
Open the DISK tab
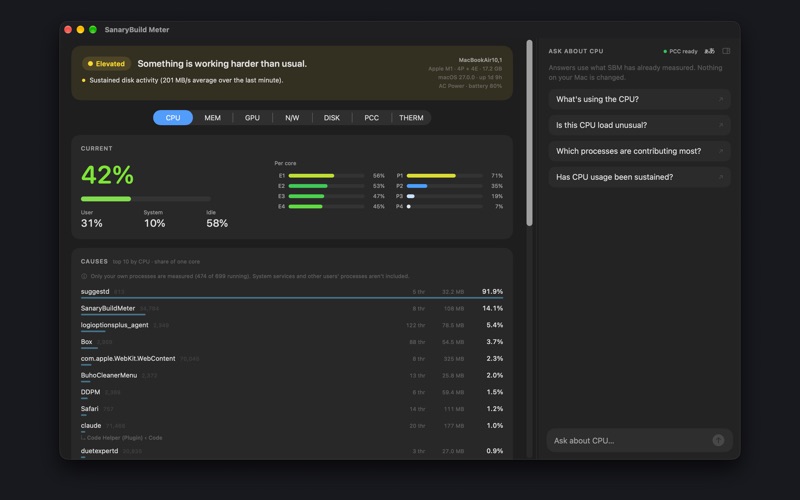click(332, 118)
